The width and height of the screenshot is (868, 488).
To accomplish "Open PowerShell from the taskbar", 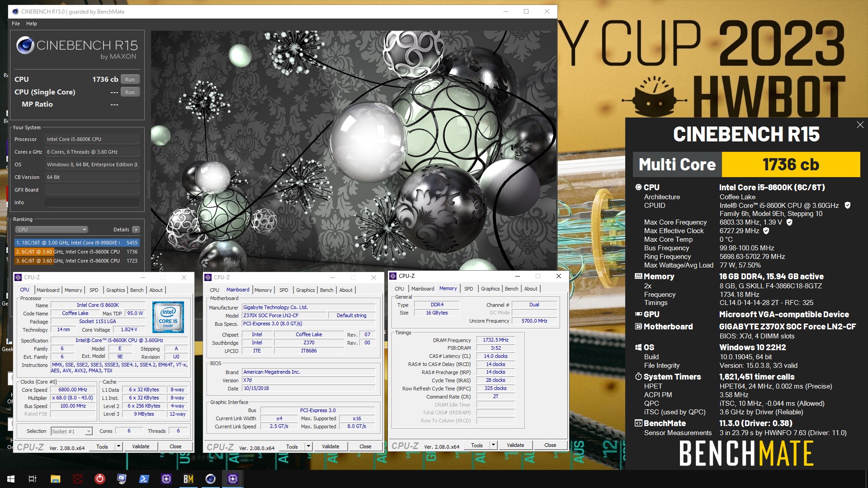I will coord(144,479).
